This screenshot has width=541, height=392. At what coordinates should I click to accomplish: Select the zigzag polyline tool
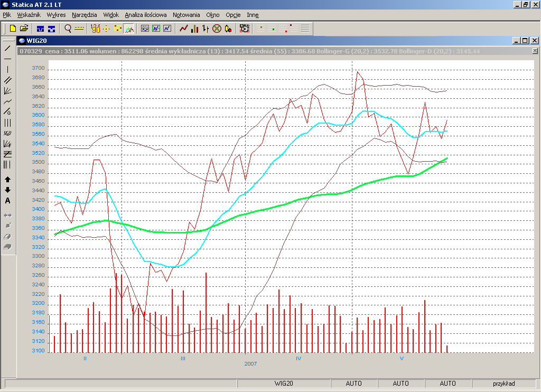click(7, 101)
